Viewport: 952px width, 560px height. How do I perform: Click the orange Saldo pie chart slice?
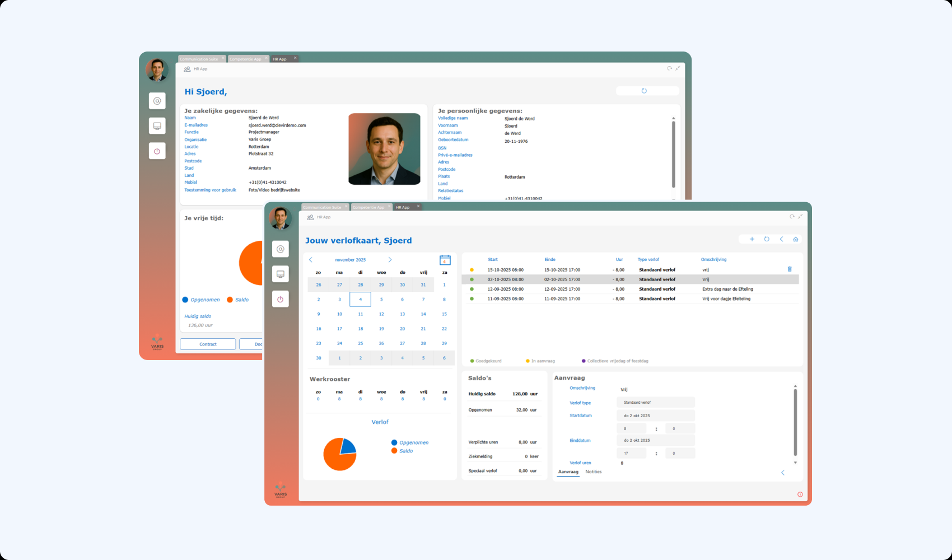(x=335, y=459)
